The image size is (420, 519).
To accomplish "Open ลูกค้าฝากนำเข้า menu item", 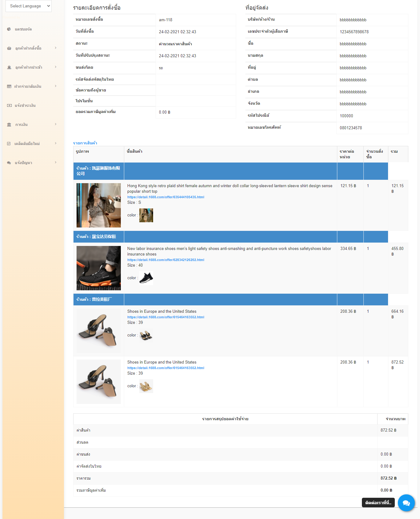I will tap(29, 67).
